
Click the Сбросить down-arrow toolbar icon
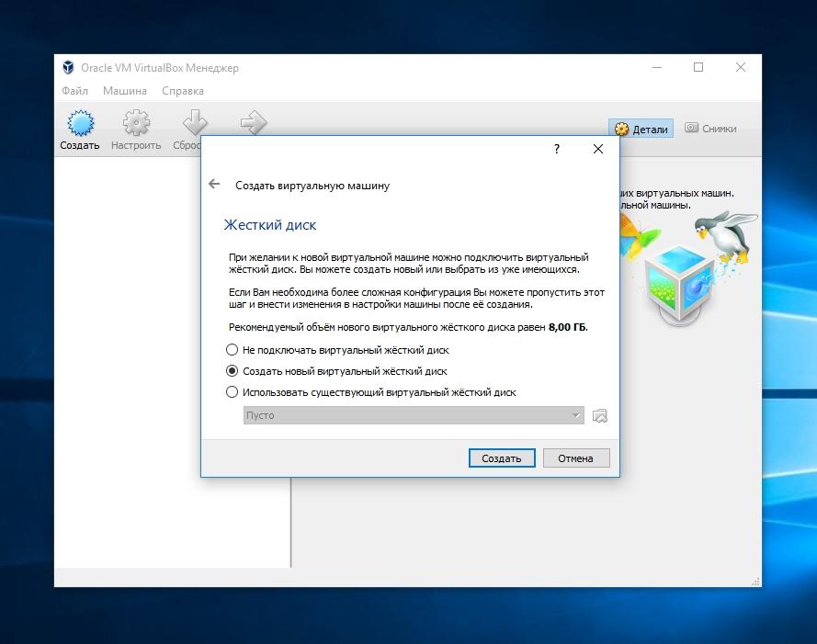click(191, 124)
